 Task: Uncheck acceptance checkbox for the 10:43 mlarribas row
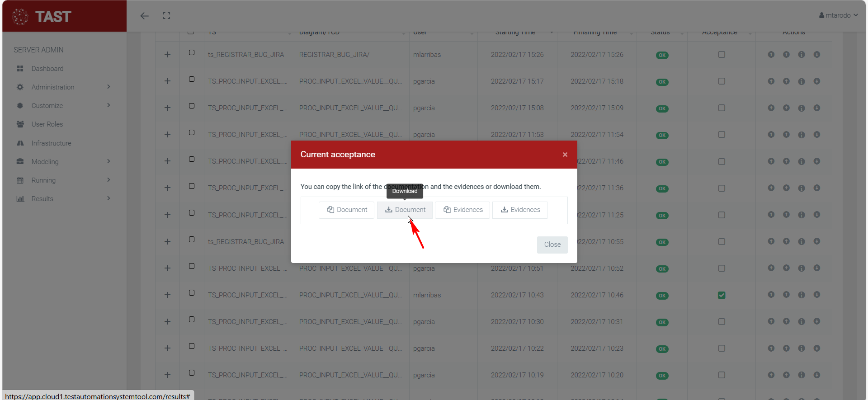722,295
